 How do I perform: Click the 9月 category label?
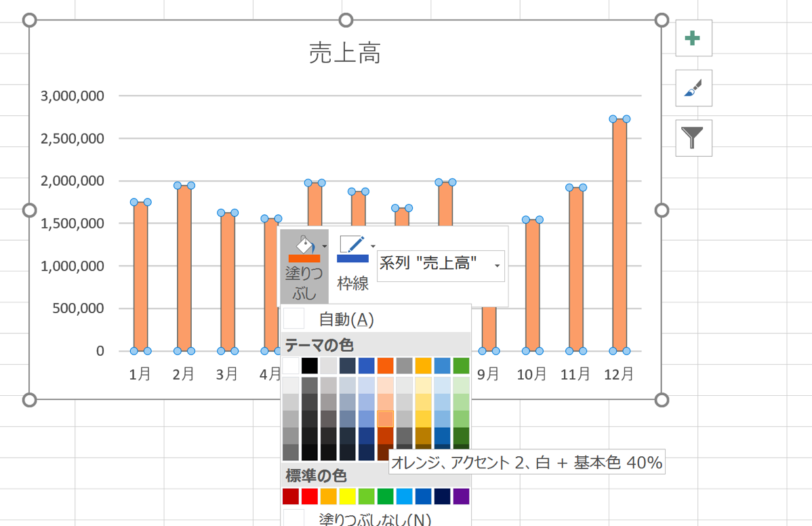click(488, 373)
